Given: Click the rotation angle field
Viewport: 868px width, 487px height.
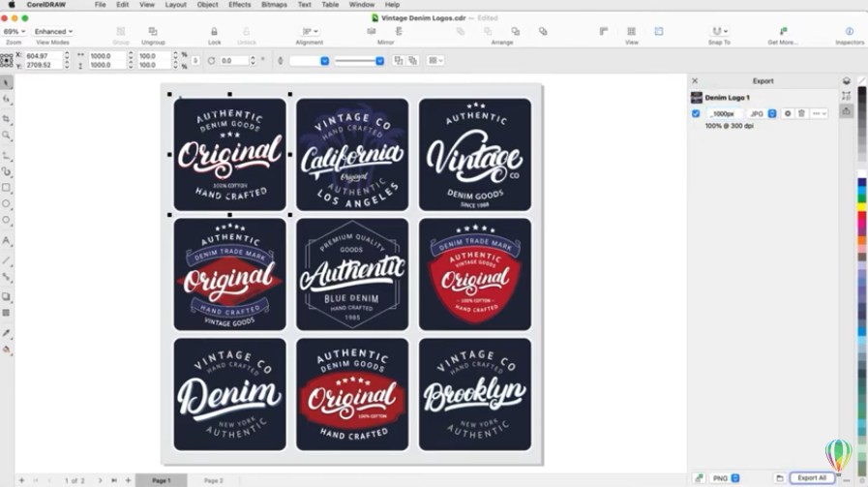Looking at the screenshot, I should tap(233, 60).
